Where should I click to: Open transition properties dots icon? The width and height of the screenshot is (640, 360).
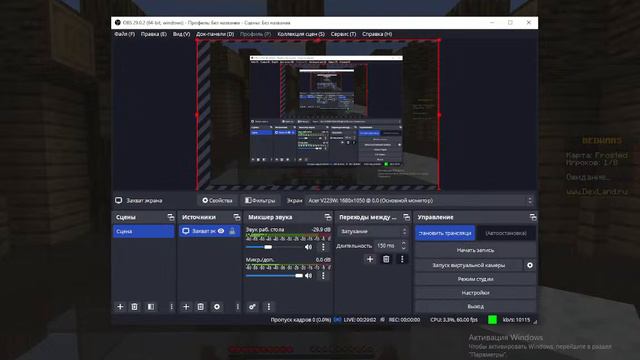pos(402,259)
